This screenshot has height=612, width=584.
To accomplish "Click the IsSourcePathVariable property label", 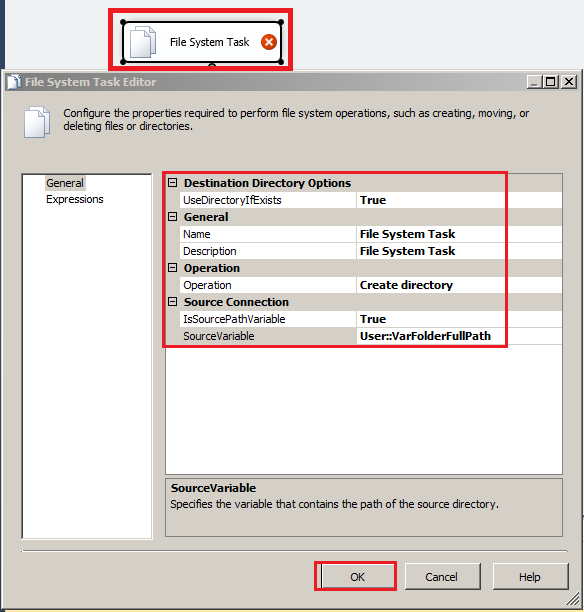I will (234, 319).
